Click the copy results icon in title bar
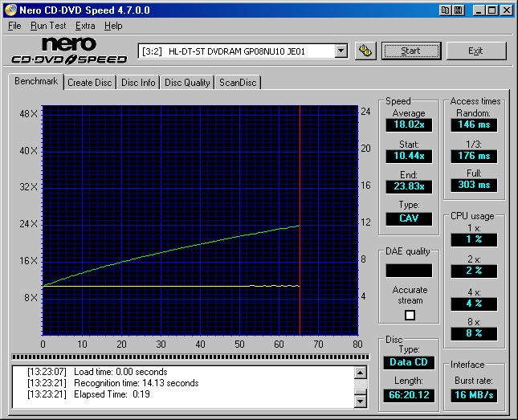 [x=446, y=10]
